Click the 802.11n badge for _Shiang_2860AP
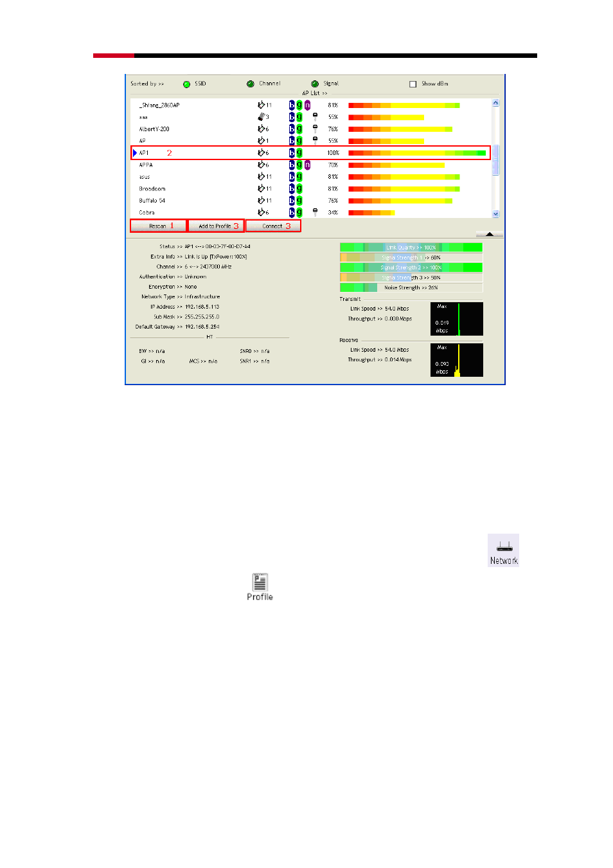This screenshot has width=613, height=868. (x=308, y=105)
